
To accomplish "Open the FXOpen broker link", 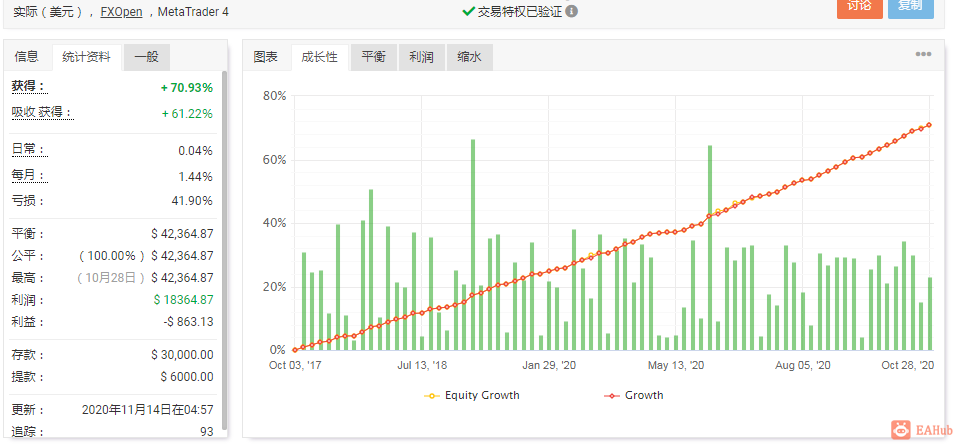I will pyautogui.click(x=121, y=12).
